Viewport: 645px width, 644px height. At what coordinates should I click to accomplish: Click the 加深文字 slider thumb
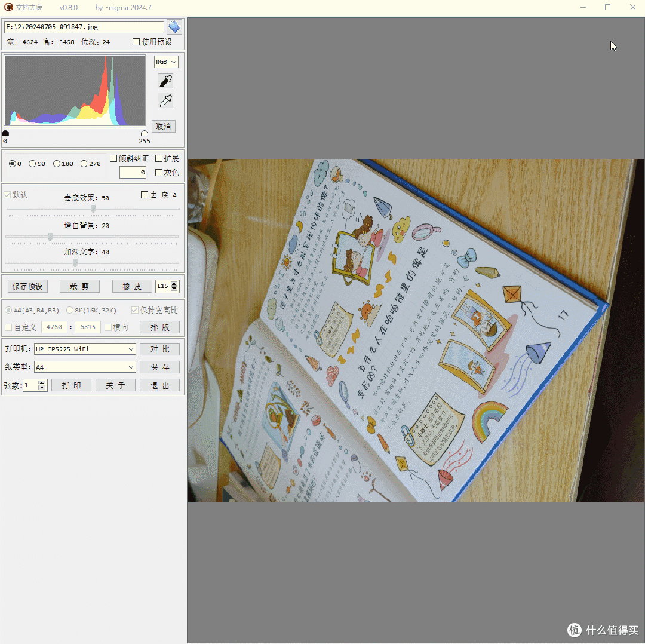[x=75, y=263]
